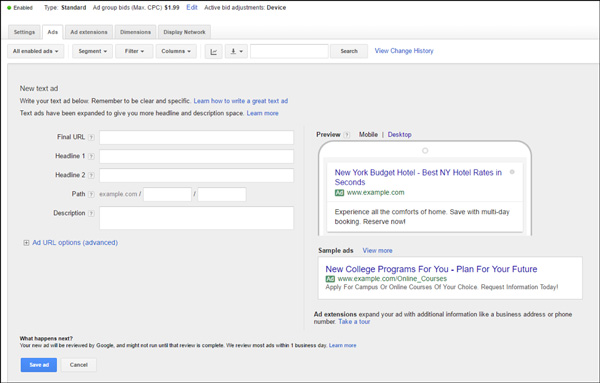Viewport: 600px width, 383px height.
Task: Click the $1.99 bid amount
Action: click(172, 8)
